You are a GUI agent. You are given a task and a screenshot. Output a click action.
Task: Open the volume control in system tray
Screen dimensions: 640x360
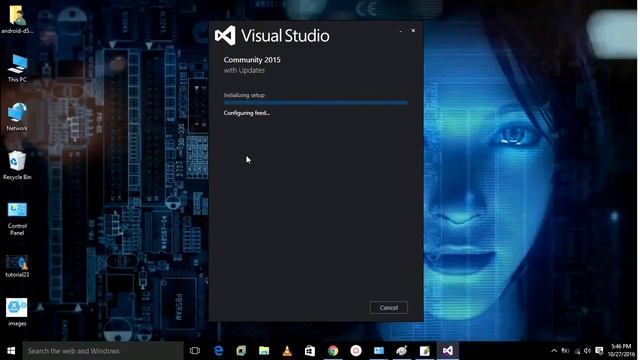587,351
